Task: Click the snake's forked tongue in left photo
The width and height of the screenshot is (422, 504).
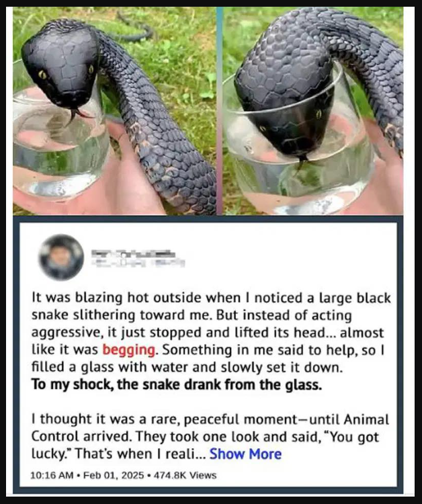Action: tap(77, 116)
